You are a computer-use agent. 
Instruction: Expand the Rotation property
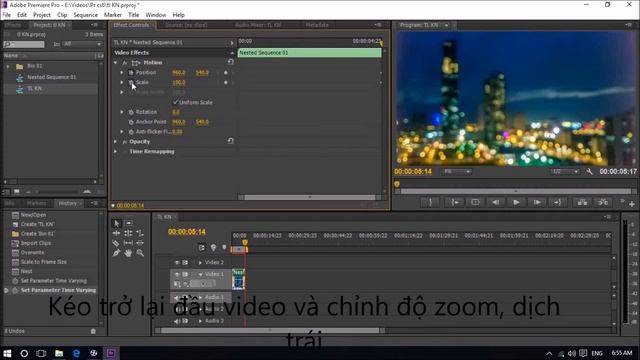[x=122, y=112]
